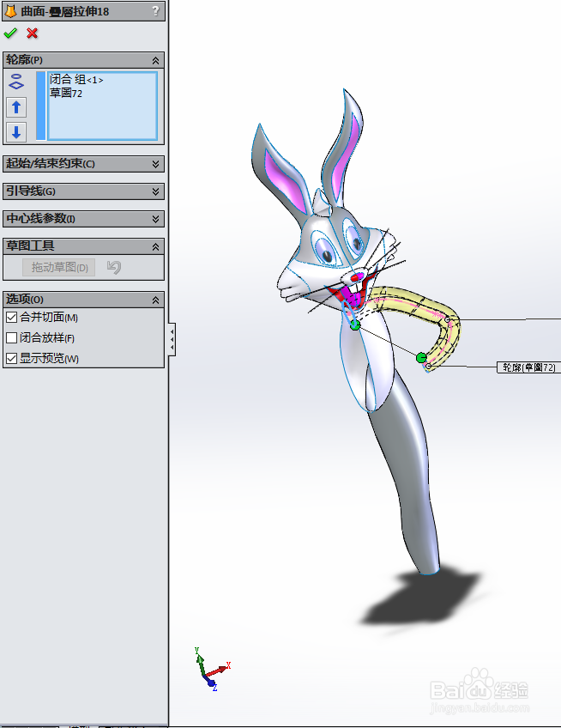Screen dimensions: 561x728
Task: Click the green connector handle near mouth
Action: pyautogui.click(x=355, y=325)
